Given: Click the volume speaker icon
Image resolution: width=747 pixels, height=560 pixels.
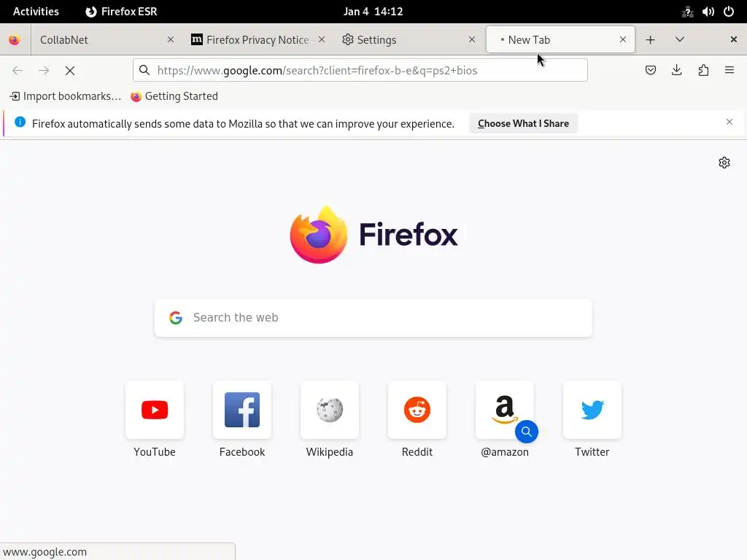Looking at the screenshot, I should pos(708,12).
